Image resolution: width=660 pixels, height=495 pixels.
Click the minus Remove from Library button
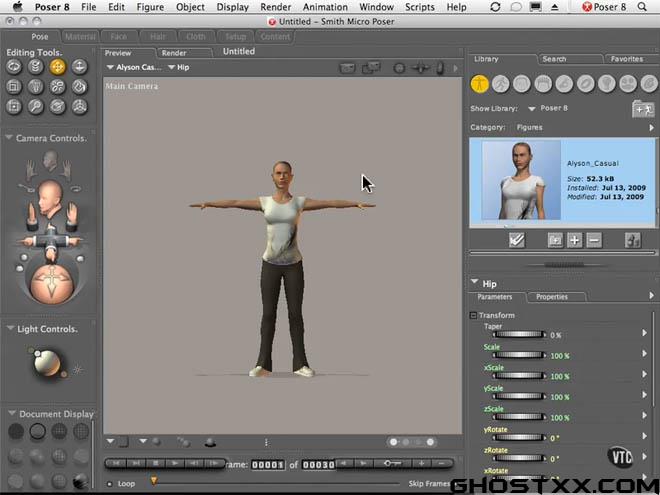click(594, 240)
